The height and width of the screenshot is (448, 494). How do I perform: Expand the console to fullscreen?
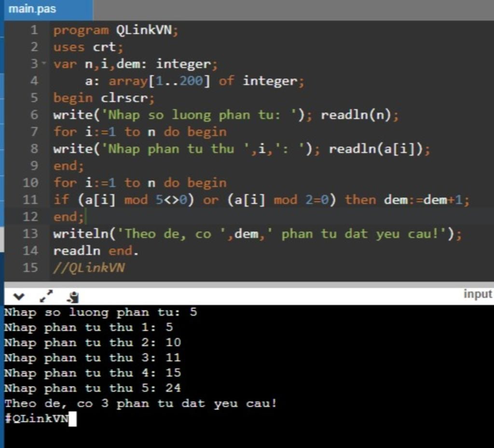46,296
